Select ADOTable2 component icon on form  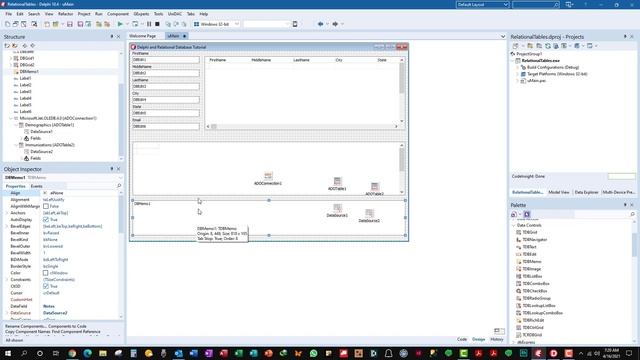pyautogui.click(x=375, y=187)
